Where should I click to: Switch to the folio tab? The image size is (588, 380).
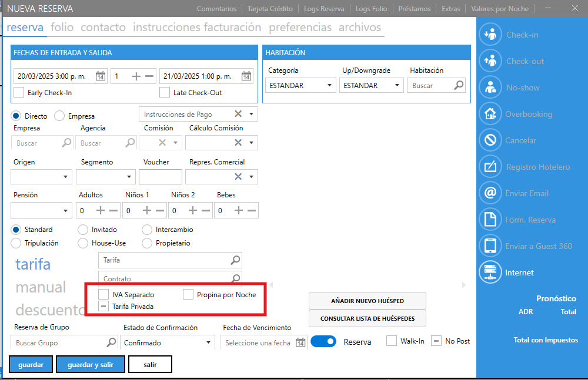[62, 28]
